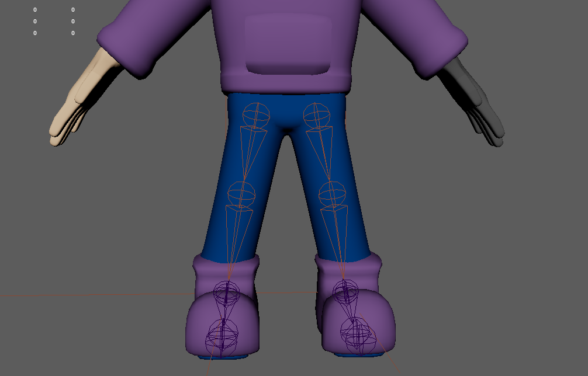This screenshot has width=588, height=376.
Task: Click the top-left heads-up display counter value
Action: (35, 10)
